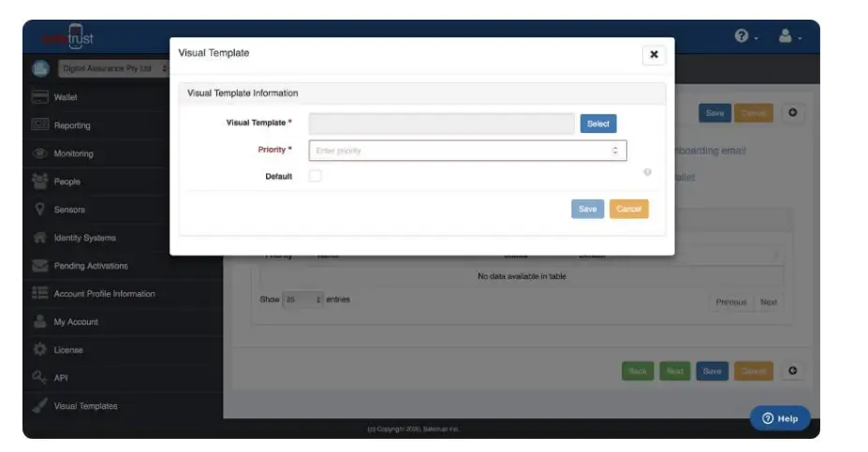Click the Help chat button
This screenshot has width=868, height=452.
[780, 418]
